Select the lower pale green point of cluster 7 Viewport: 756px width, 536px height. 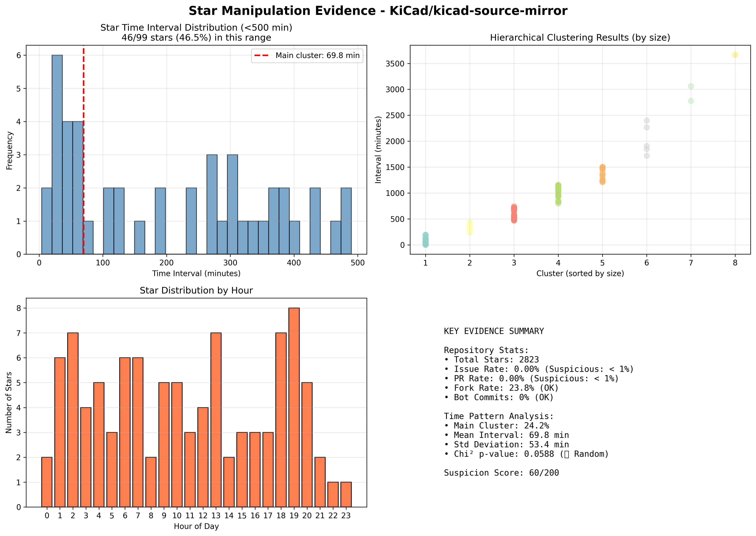(x=691, y=101)
